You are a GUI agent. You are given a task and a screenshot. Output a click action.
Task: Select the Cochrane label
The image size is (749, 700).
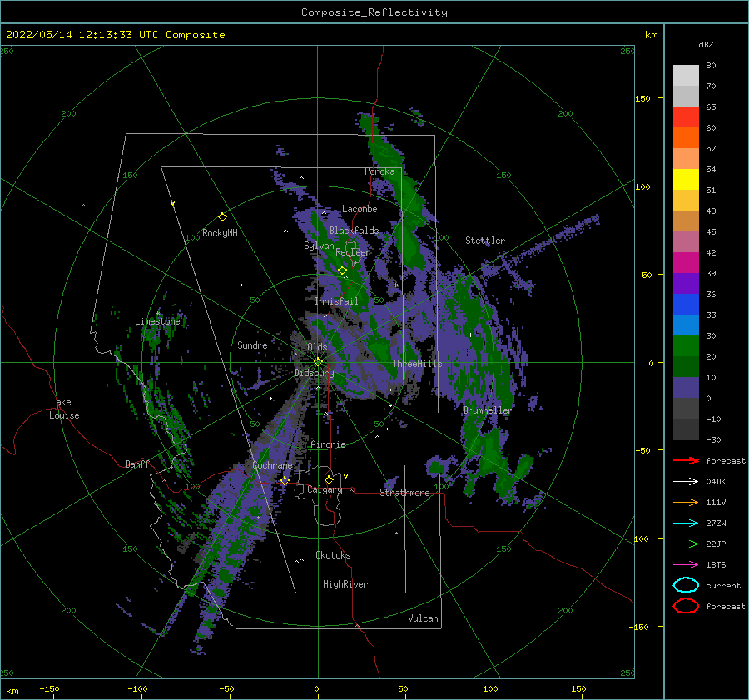272,465
